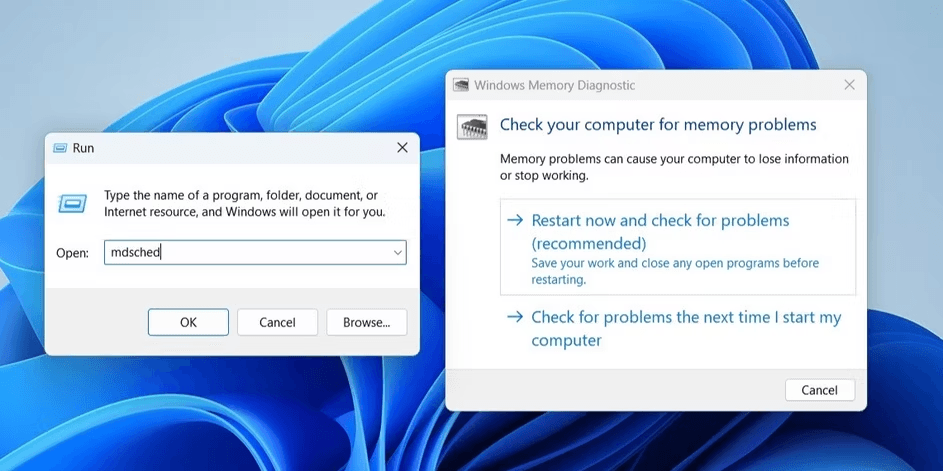Image resolution: width=943 pixels, height=471 pixels.
Task: Click the Run title text
Action: point(83,148)
